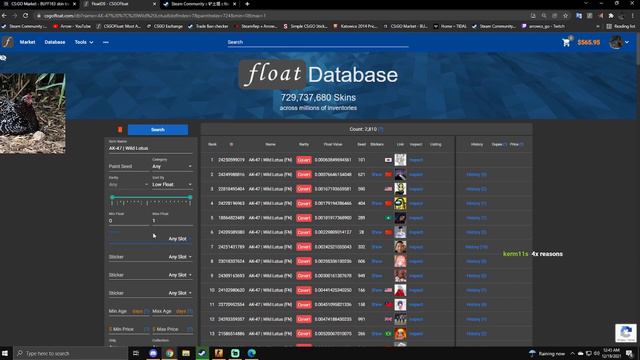This screenshot has width=640, height=360.
Task: Click Show stickers in rank 2 row
Action: click(x=377, y=174)
